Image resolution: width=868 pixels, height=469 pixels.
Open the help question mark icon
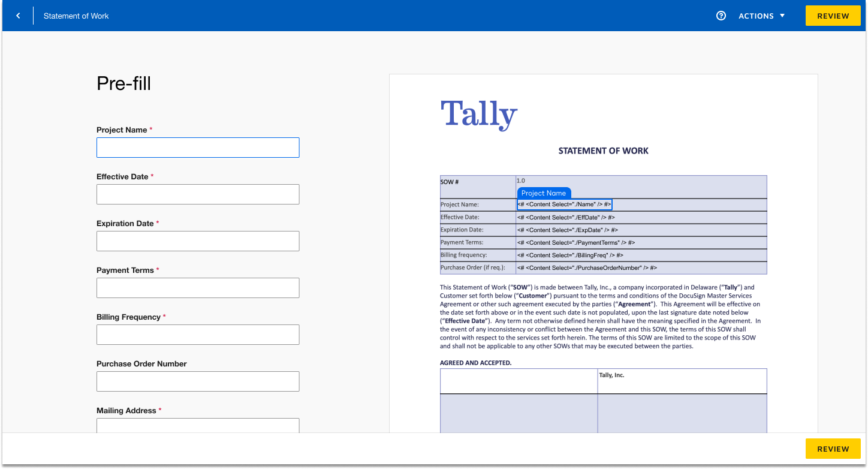(x=721, y=16)
